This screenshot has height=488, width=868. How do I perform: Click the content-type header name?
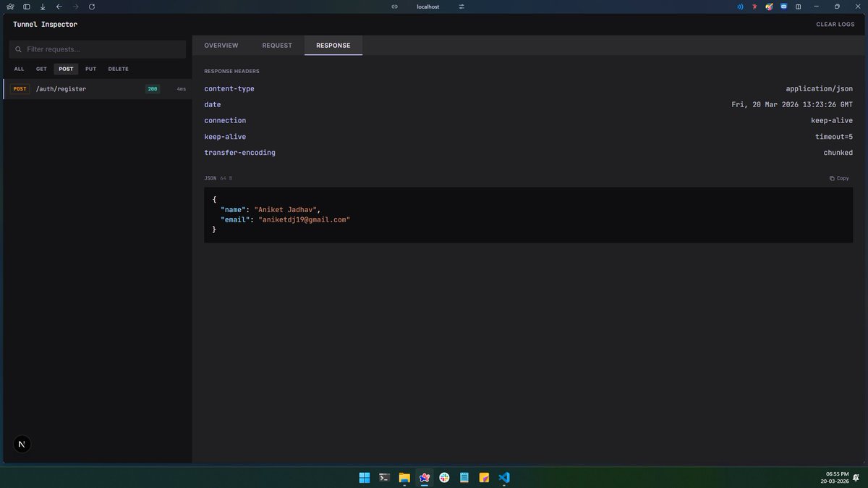[229, 88]
